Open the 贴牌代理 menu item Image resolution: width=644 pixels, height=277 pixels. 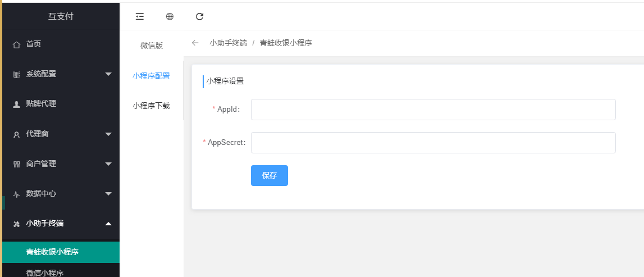pyautogui.click(x=61, y=103)
